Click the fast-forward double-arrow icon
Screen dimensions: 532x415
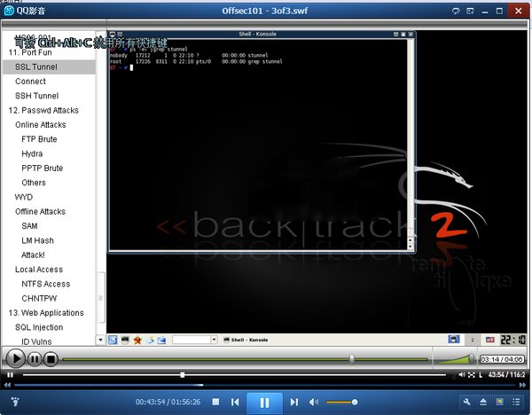(x=523, y=385)
